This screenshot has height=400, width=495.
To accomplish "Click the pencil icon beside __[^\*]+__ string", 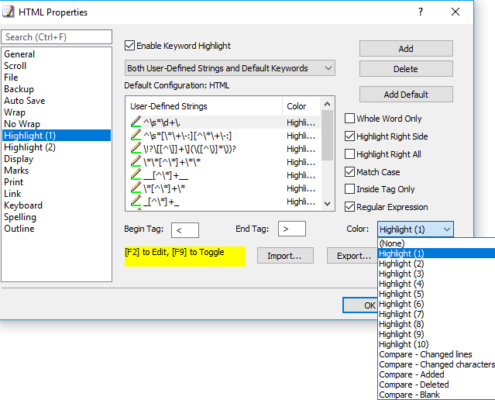I will [136, 175].
